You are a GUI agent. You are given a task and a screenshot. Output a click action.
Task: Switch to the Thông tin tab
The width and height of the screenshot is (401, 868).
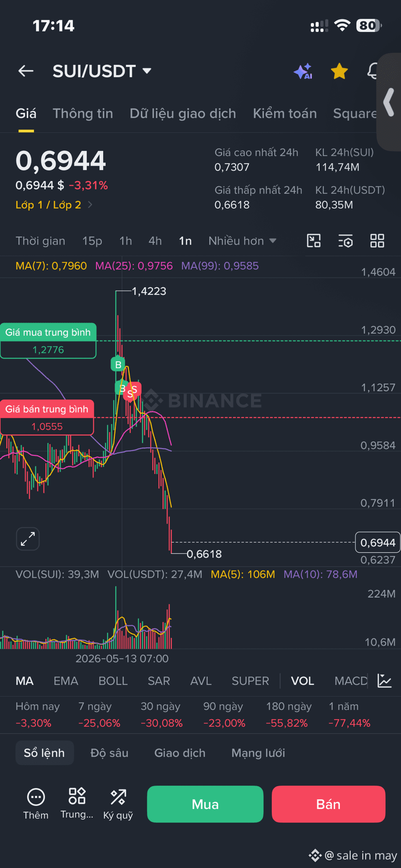pyautogui.click(x=83, y=113)
